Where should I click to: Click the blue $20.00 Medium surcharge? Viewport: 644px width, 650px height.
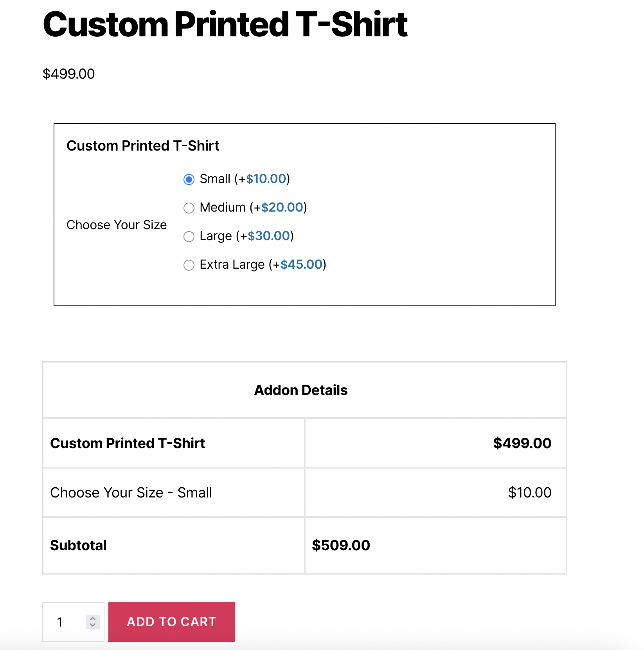pyautogui.click(x=282, y=207)
